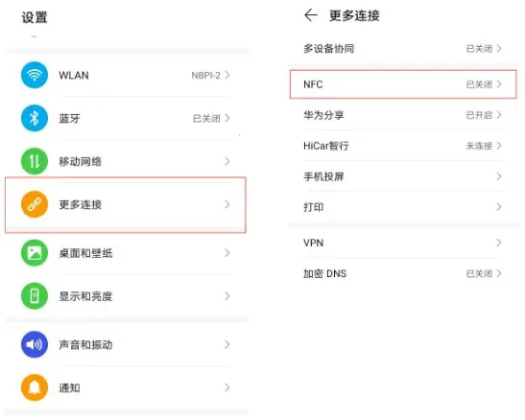Expand the chevron on the VPN row
The image size is (525, 420).
coord(499,243)
